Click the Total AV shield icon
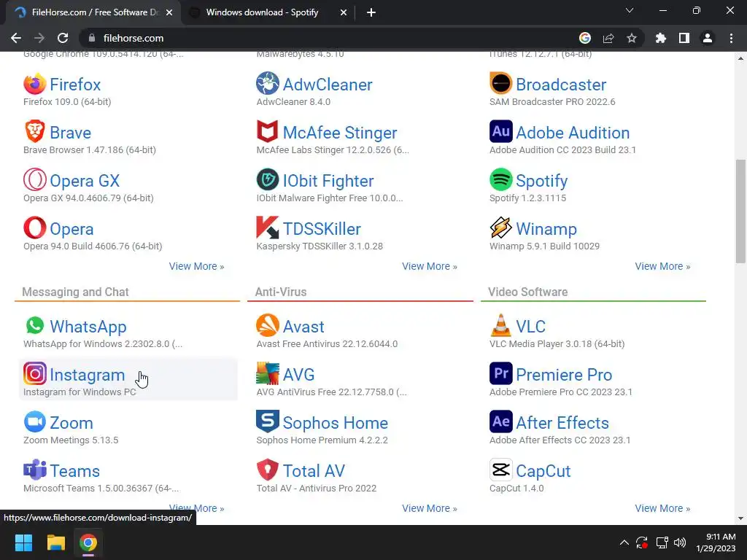This screenshot has height=560, width=747. click(268, 470)
